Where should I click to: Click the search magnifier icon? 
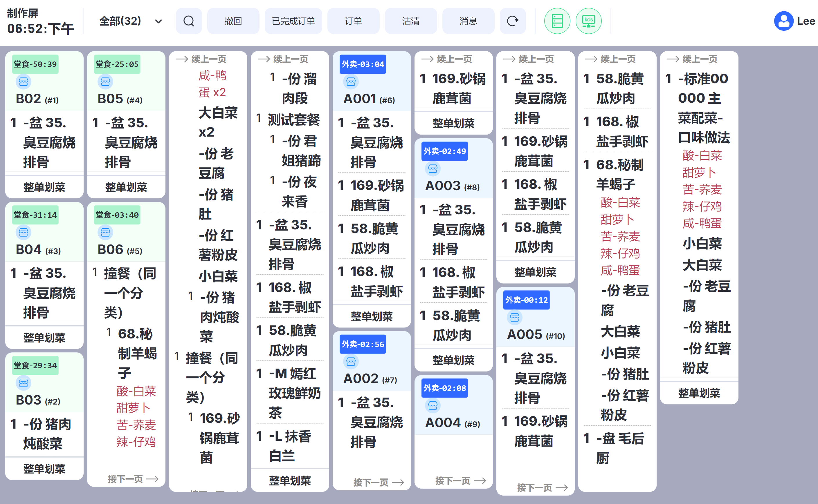(x=189, y=21)
